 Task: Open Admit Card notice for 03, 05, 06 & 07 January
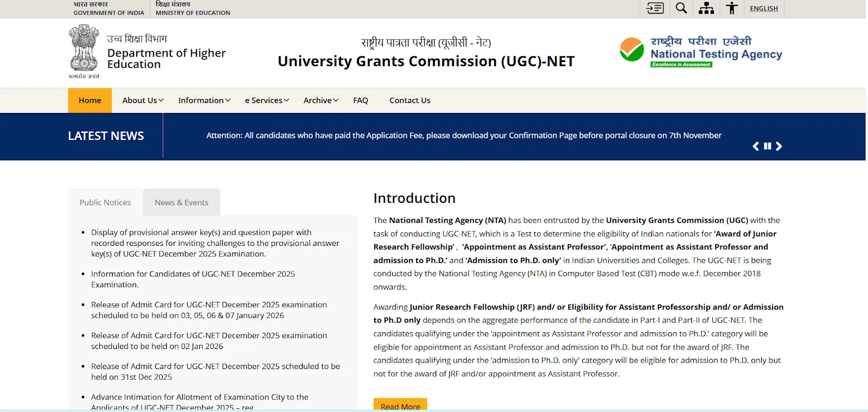coord(209,310)
